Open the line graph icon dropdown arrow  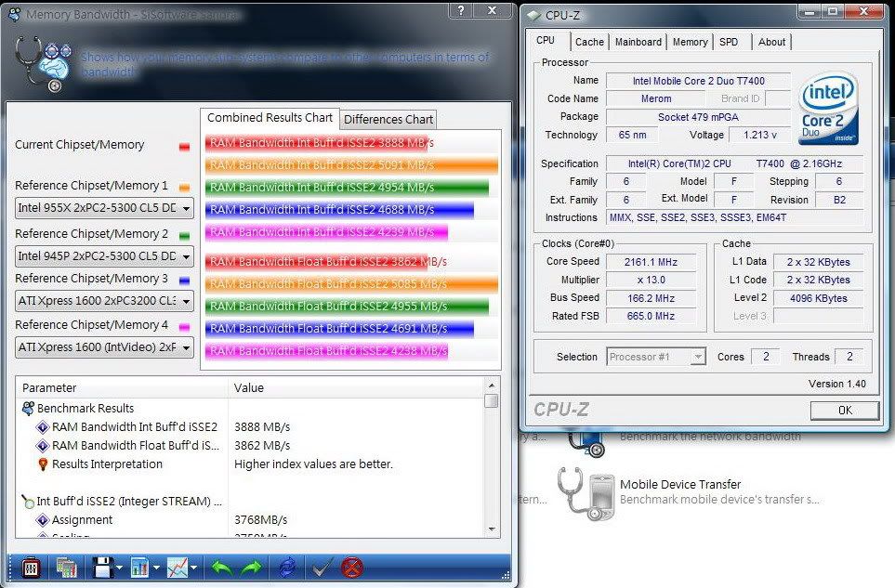tap(193, 568)
